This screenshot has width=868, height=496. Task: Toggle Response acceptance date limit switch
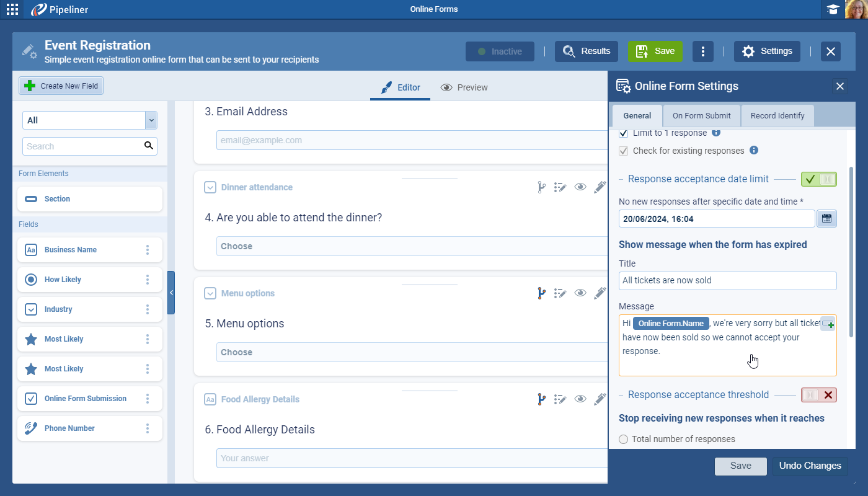(818, 179)
